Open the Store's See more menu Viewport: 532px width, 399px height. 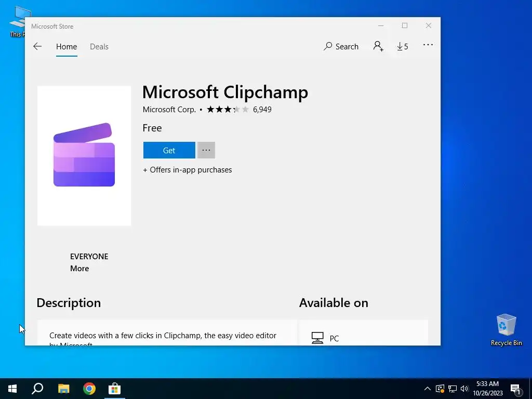point(428,45)
